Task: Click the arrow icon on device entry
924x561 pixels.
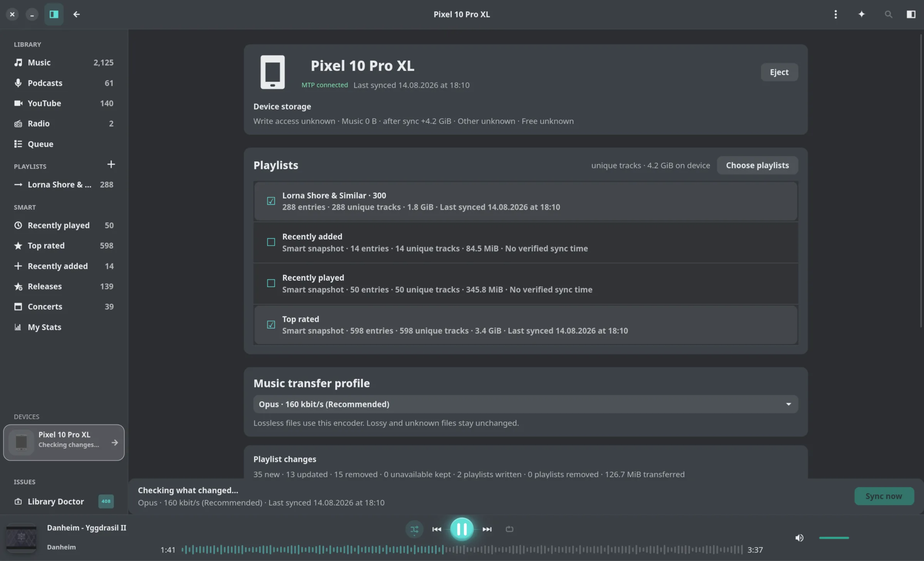Action: point(114,443)
